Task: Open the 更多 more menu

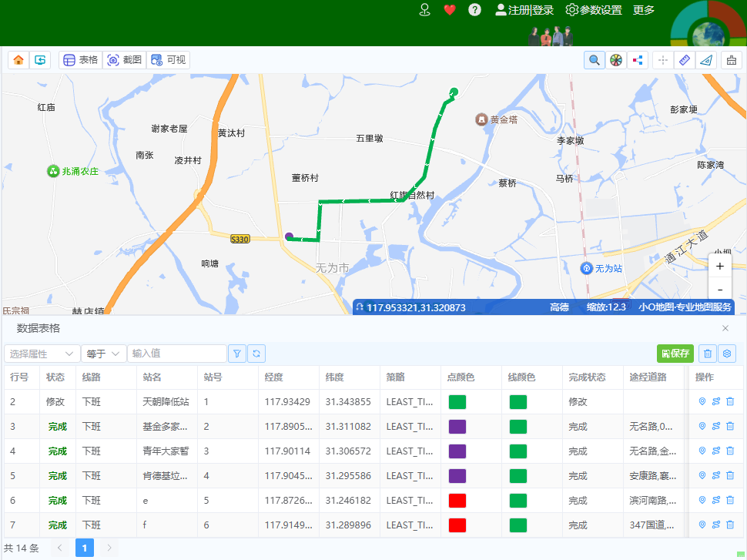Action: click(643, 10)
